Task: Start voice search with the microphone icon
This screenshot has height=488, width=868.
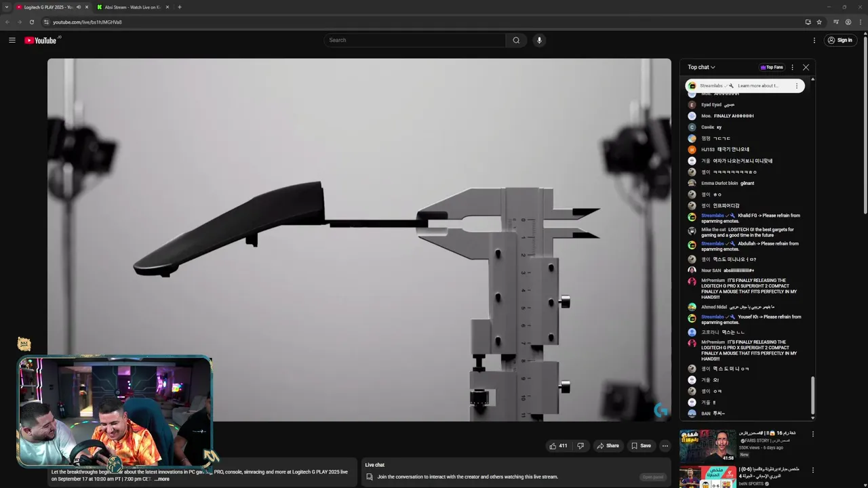Action: (x=539, y=40)
